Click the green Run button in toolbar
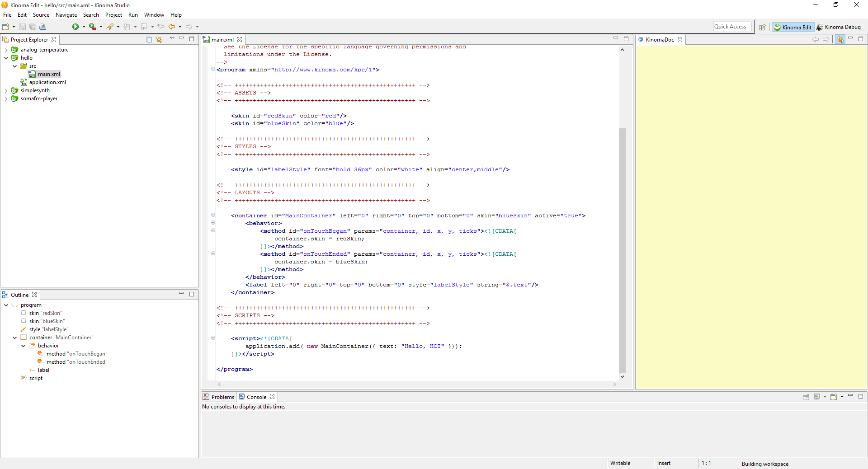This screenshot has width=868, height=469. (75, 27)
